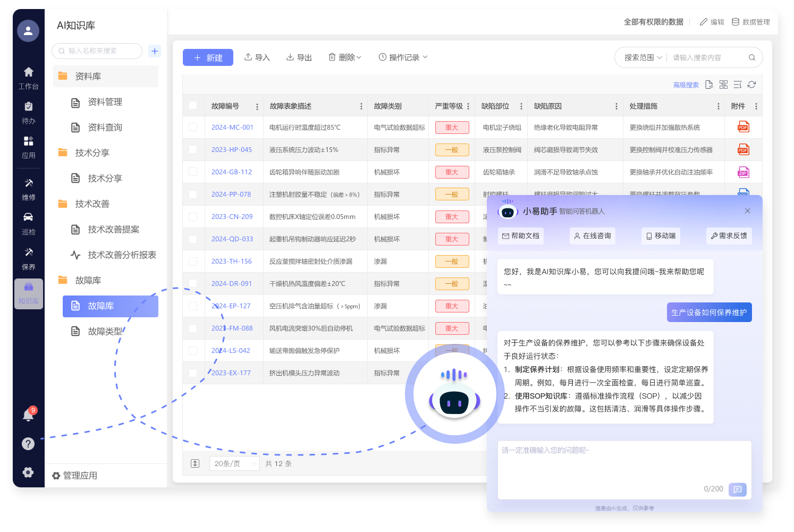794x532 pixels.
Task: Open the notification bell with badge
Action: point(29,415)
